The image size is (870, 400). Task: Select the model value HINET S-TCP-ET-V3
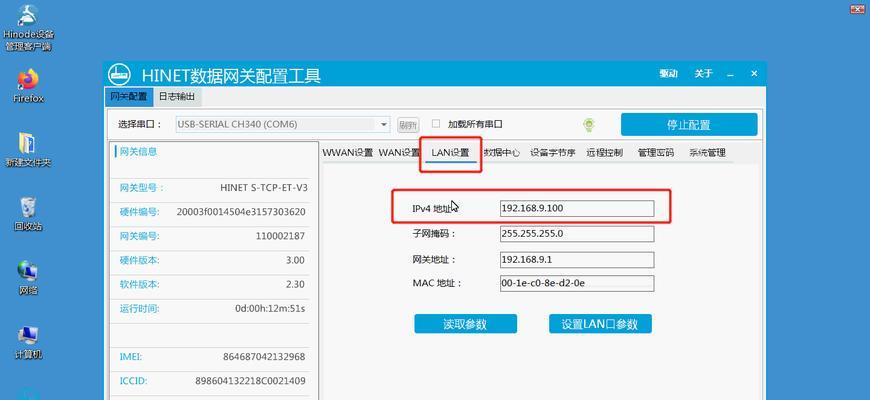coord(264,188)
